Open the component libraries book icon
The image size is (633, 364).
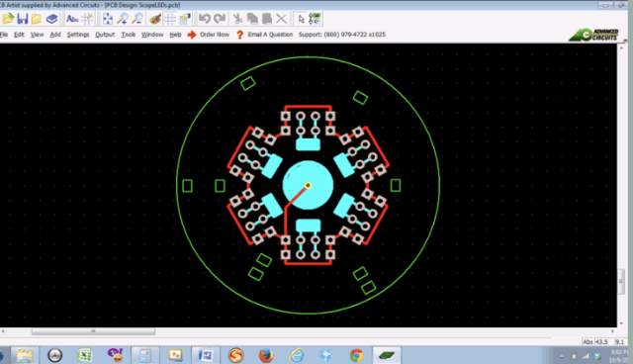tap(51, 19)
